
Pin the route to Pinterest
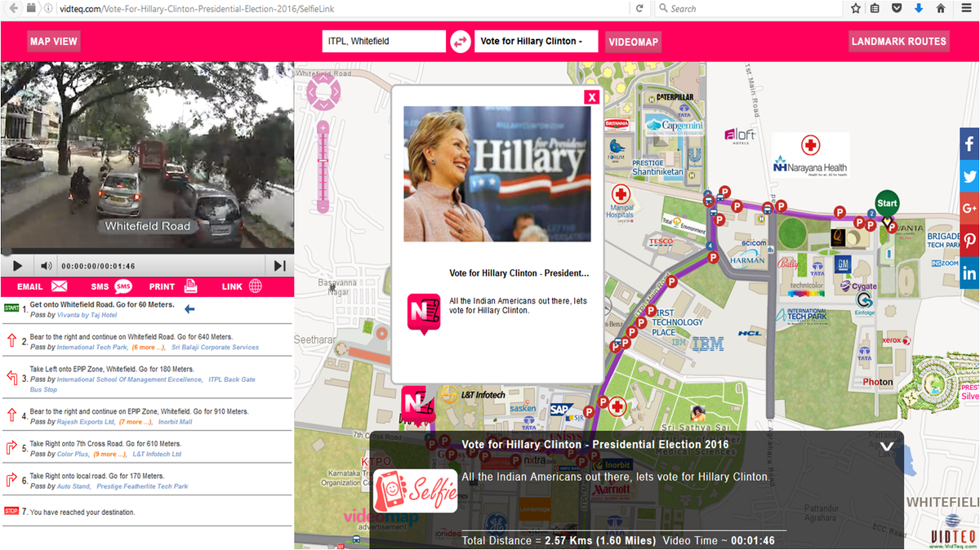(x=969, y=240)
